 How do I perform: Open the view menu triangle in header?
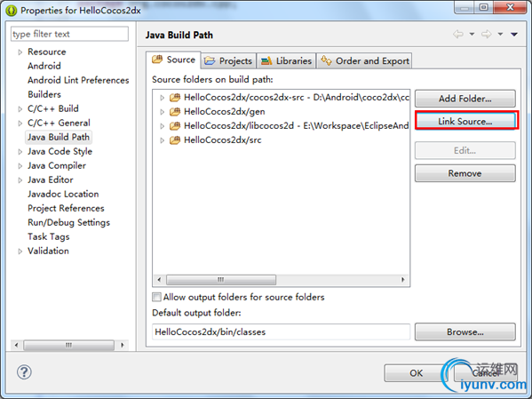click(514, 34)
